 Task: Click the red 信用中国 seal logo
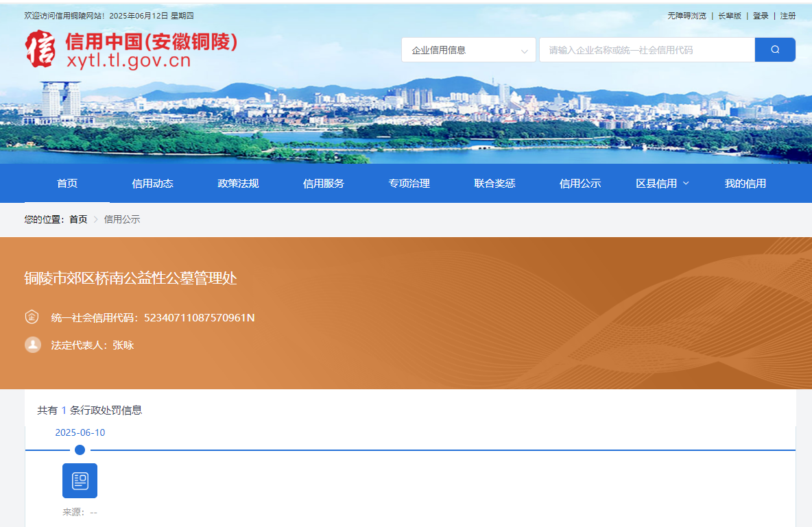pyautogui.click(x=40, y=49)
